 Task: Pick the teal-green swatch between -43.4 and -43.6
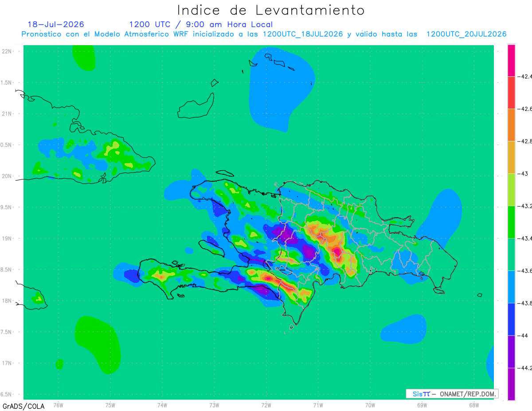511,254
